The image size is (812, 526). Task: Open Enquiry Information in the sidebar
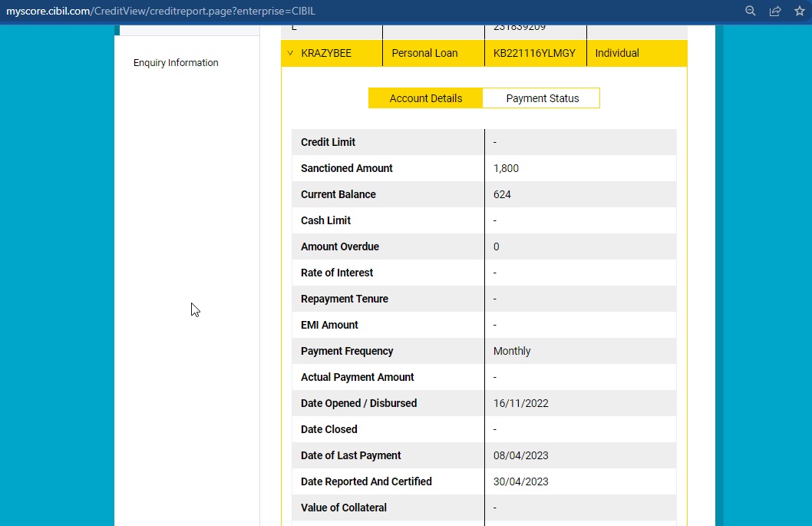click(176, 63)
